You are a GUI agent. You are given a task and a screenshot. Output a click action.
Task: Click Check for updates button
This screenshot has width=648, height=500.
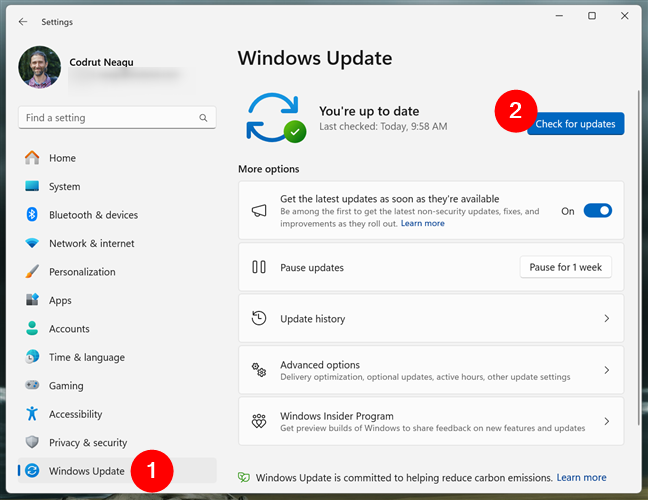pos(575,124)
